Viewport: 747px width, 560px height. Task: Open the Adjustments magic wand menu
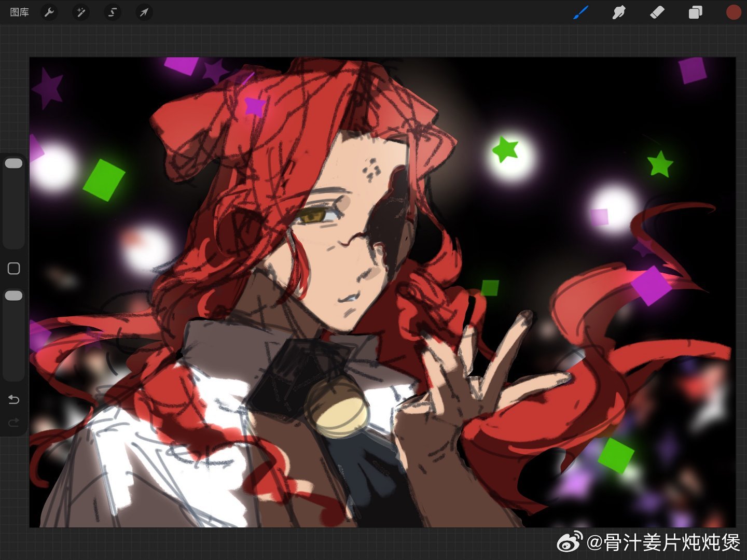tap(81, 12)
